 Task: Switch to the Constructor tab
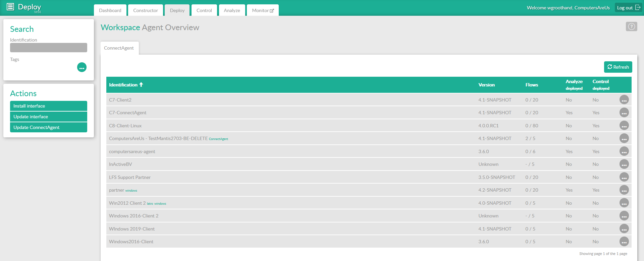pos(145,10)
